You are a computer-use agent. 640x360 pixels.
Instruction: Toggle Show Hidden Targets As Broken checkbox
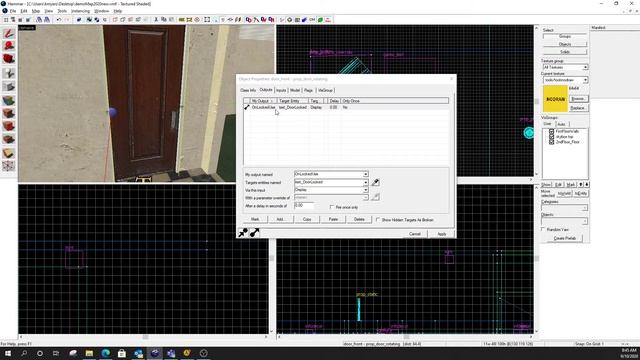click(378, 220)
